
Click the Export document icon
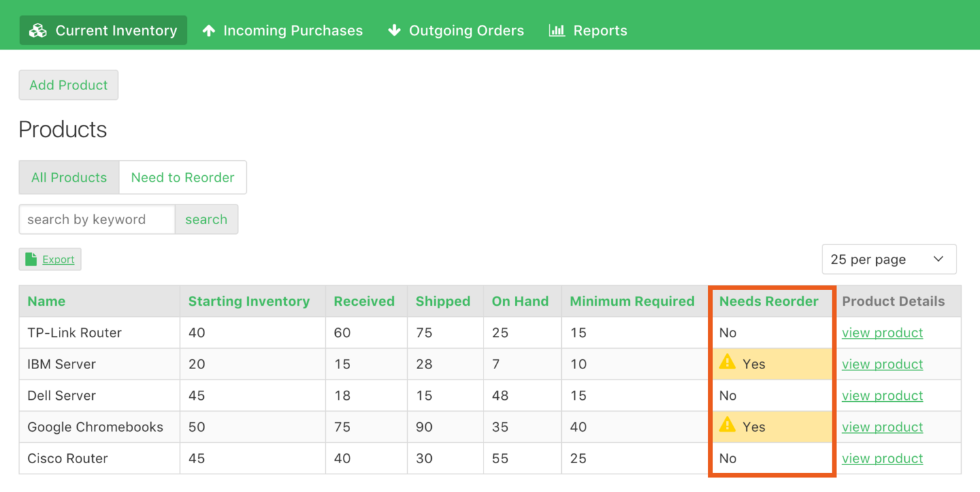(31, 259)
